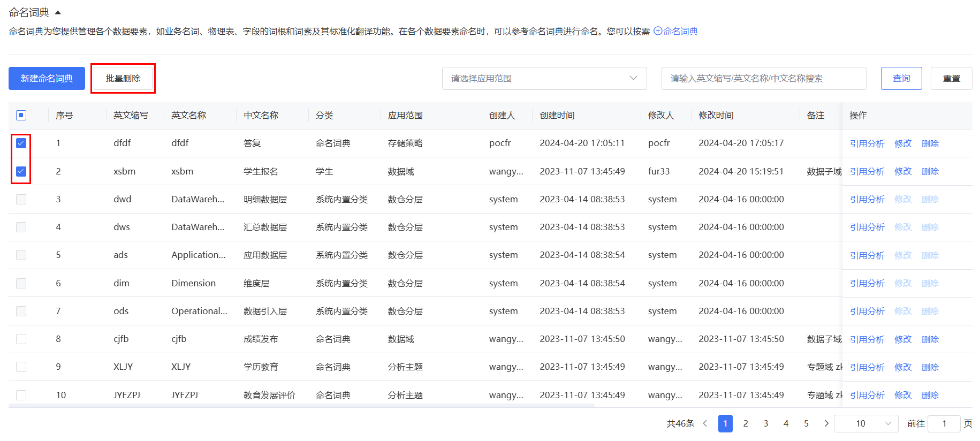Open 引用分析 for row cjfb
Image resolution: width=980 pixels, height=441 pixels.
click(x=867, y=339)
